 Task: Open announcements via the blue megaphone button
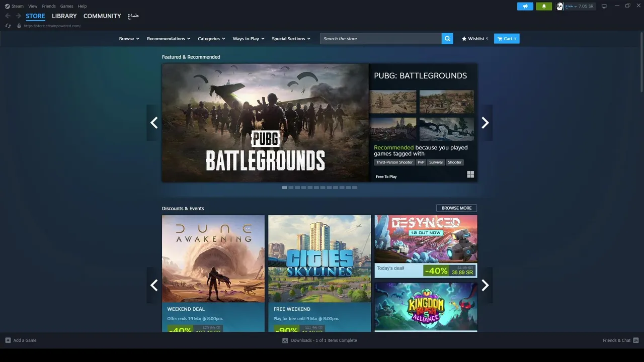[525, 6]
